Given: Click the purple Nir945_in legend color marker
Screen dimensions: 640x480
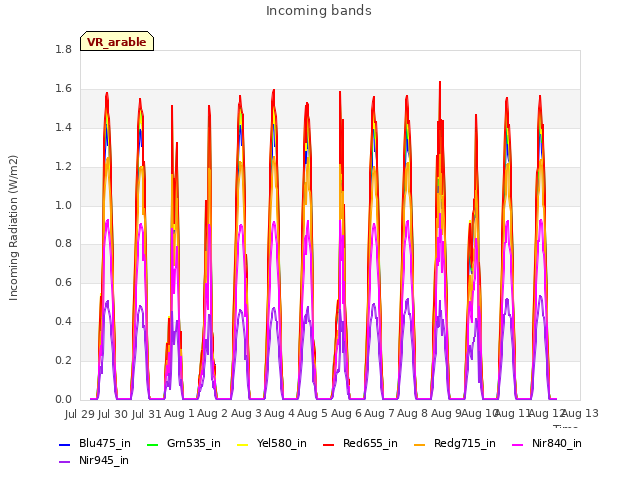Looking at the screenshot, I should click(x=65, y=462).
